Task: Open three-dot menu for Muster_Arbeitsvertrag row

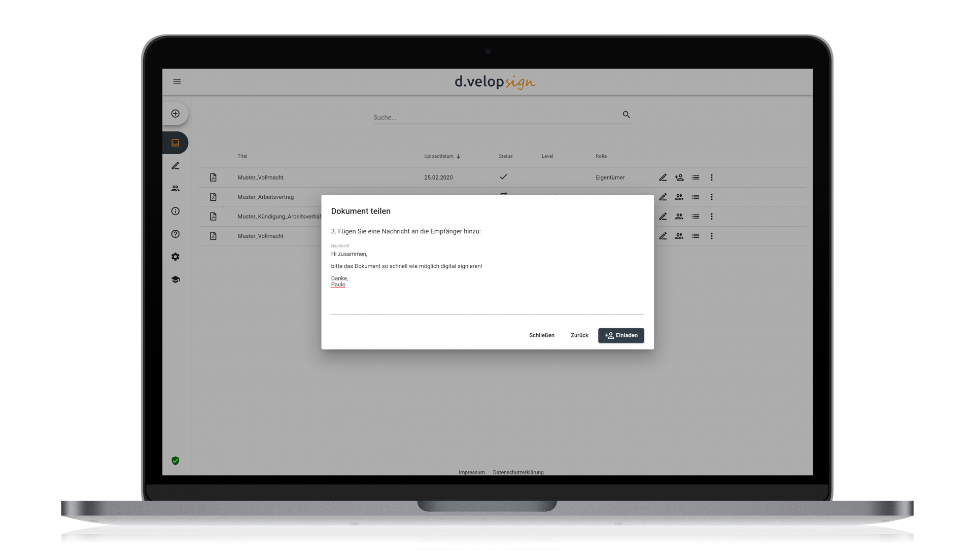Action: tap(712, 197)
